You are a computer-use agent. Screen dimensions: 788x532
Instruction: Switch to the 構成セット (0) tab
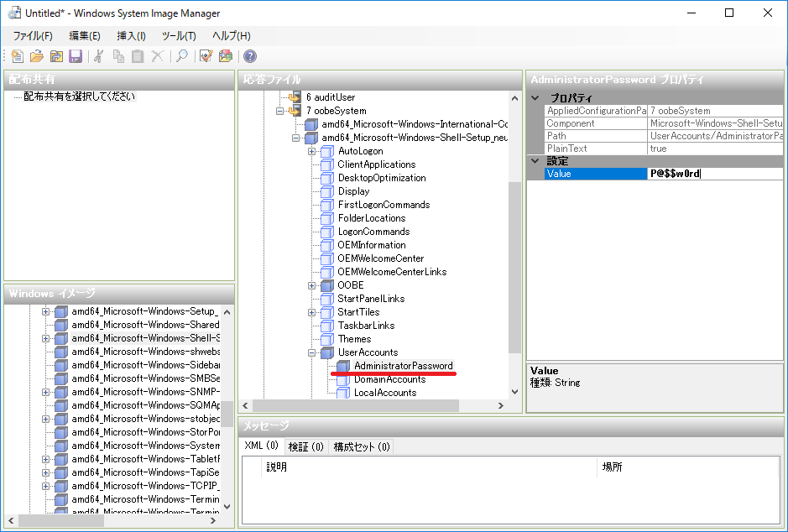pyautogui.click(x=362, y=446)
